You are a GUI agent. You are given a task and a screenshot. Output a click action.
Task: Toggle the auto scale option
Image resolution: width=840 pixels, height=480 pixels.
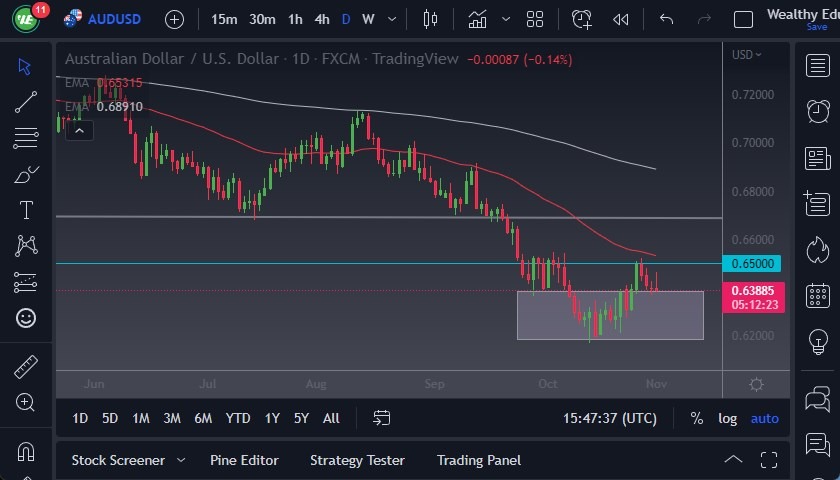click(x=765, y=418)
